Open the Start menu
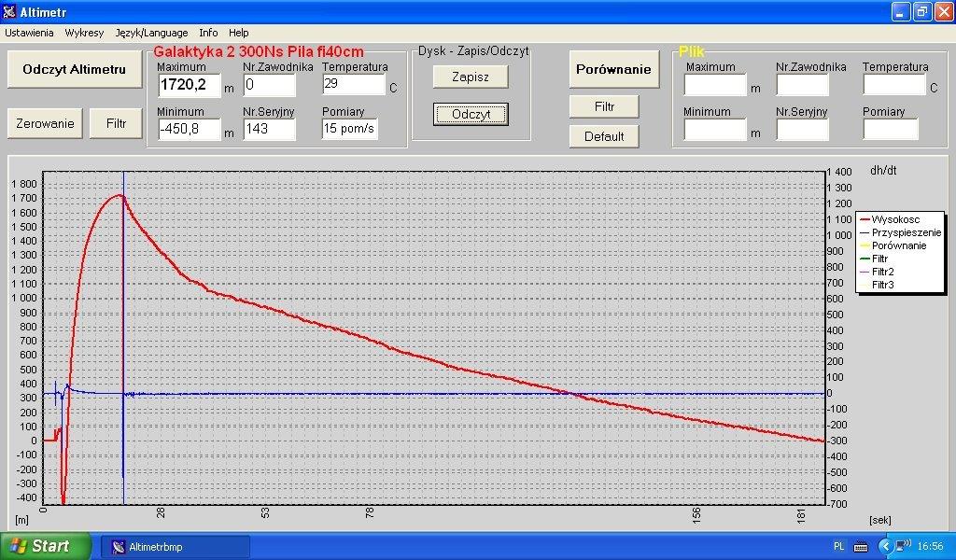Screen dimensions: 956x560 (45, 546)
